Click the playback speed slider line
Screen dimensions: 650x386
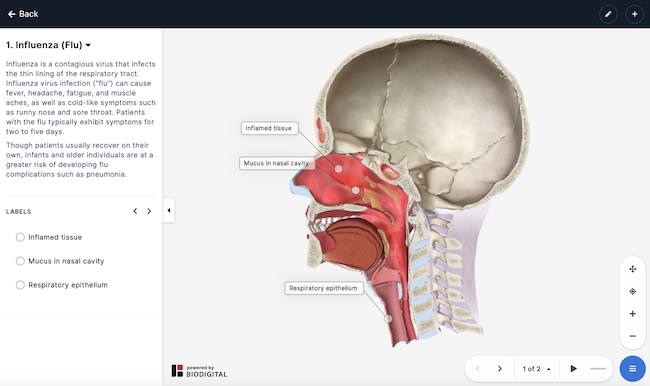tap(598, 369)
